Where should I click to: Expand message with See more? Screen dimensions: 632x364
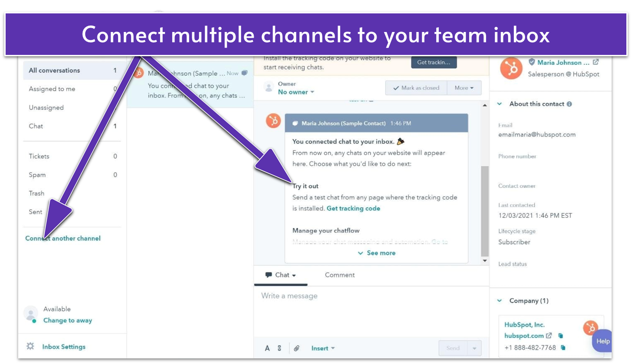[377, 253]
